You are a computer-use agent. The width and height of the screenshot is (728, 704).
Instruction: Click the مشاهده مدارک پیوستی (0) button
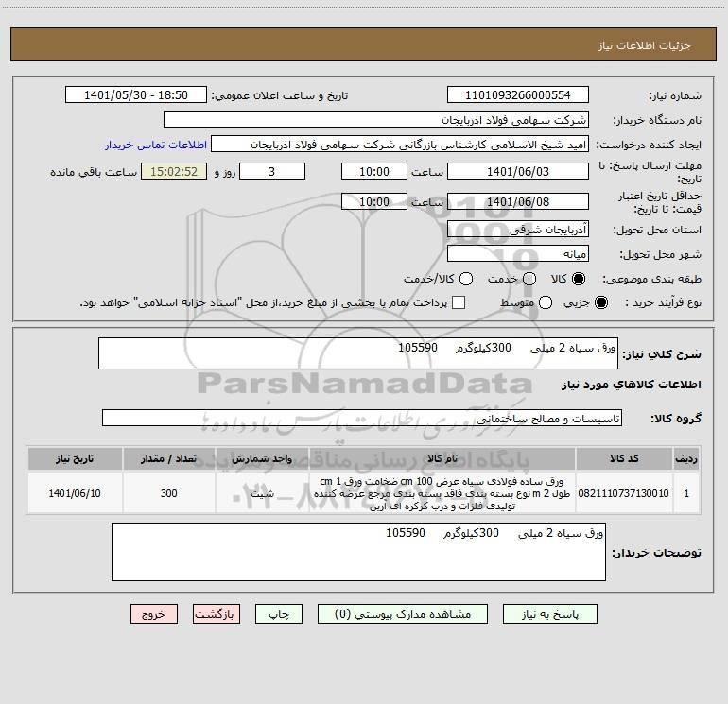pyautogui.click(x=403, y=614)
